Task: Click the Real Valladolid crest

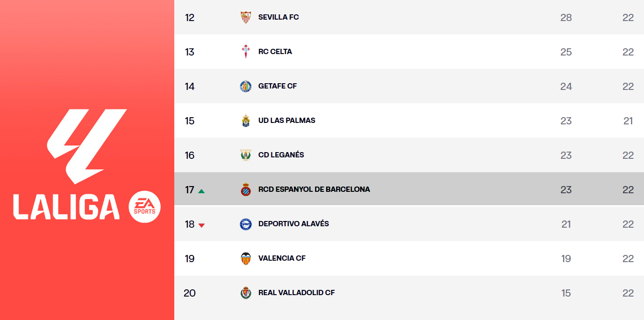Action: point(246,293)
